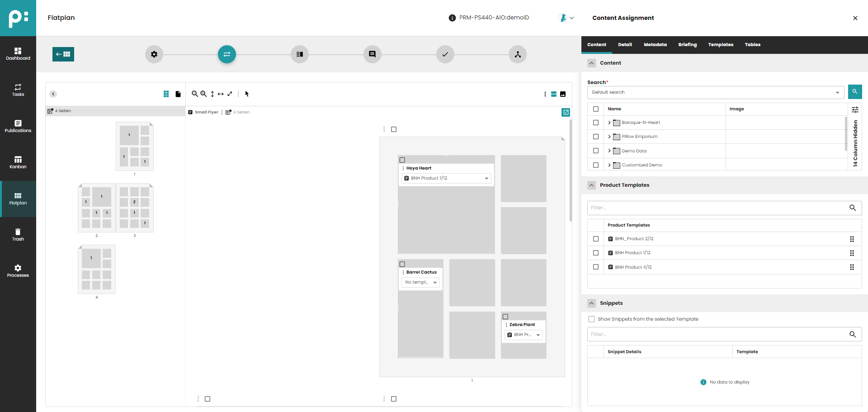Viewport: 868px width, 412px height.
Task: Open the Default search dropdown
Action: click(x=715, y=92)
